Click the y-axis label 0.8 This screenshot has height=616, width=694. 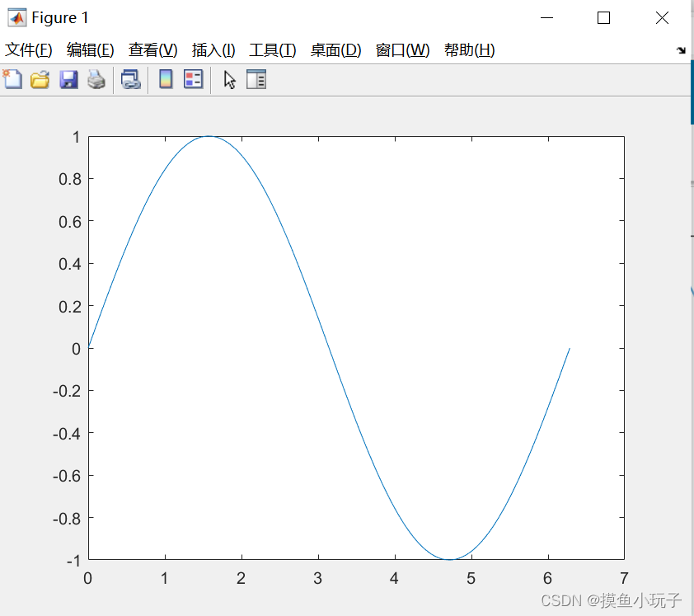click(70, 179)
